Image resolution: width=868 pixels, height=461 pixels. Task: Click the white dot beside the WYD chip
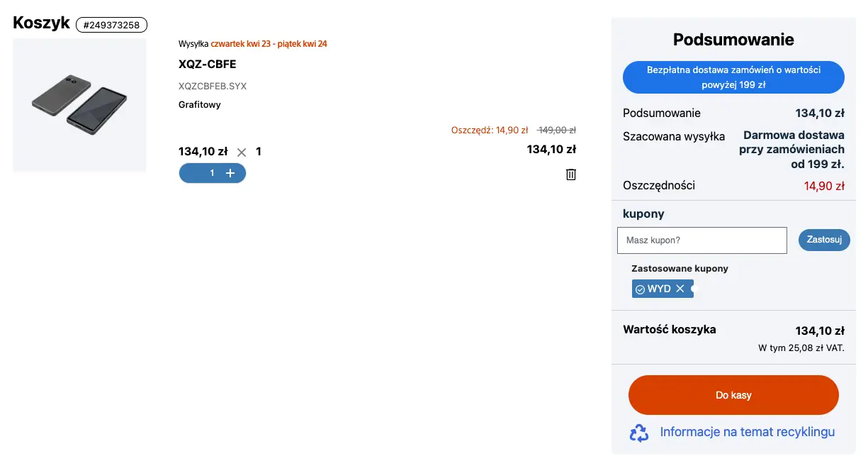coord(693,289)
